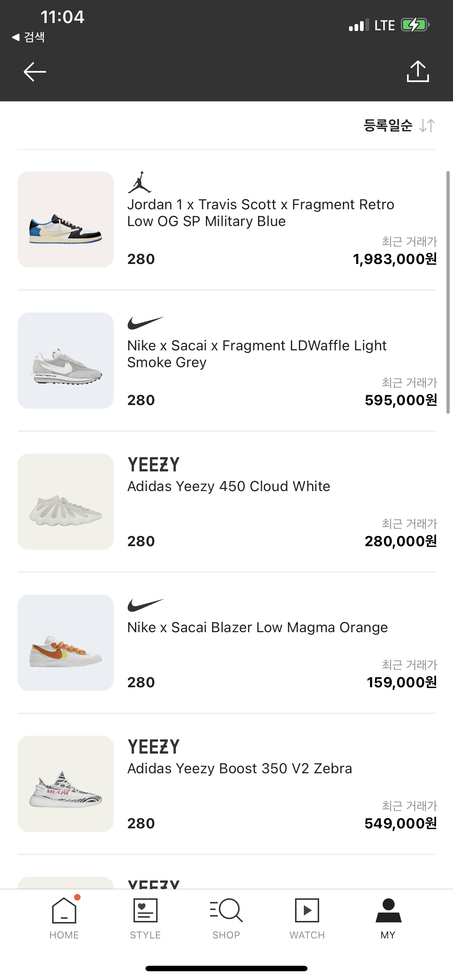The image size is (453, 980).
Task: Tap the Jordan Jumpman logo icon
Action: click(140, 182)
